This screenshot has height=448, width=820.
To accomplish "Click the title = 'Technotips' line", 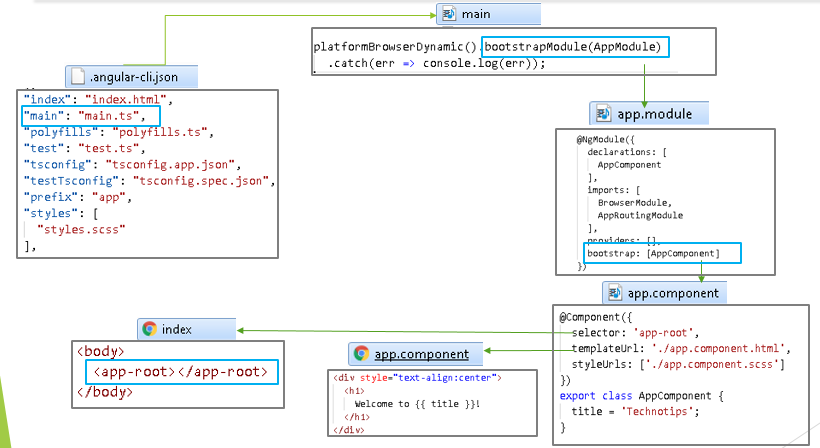I will 635,411.
